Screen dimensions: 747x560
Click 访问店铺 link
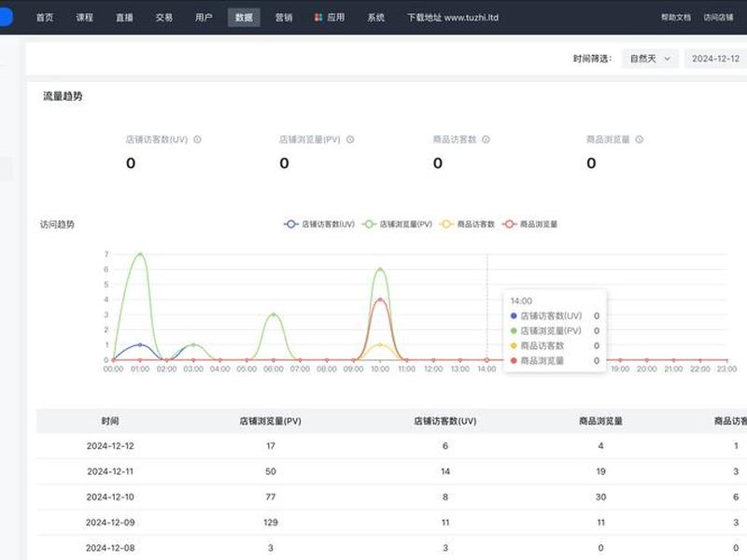(718, 18)
